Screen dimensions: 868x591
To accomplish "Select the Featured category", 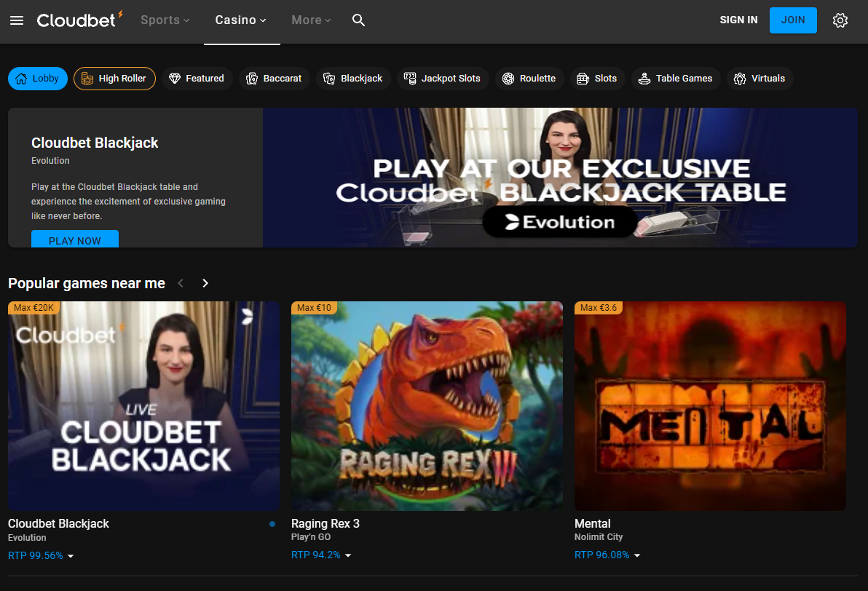I will pos(197,79).
